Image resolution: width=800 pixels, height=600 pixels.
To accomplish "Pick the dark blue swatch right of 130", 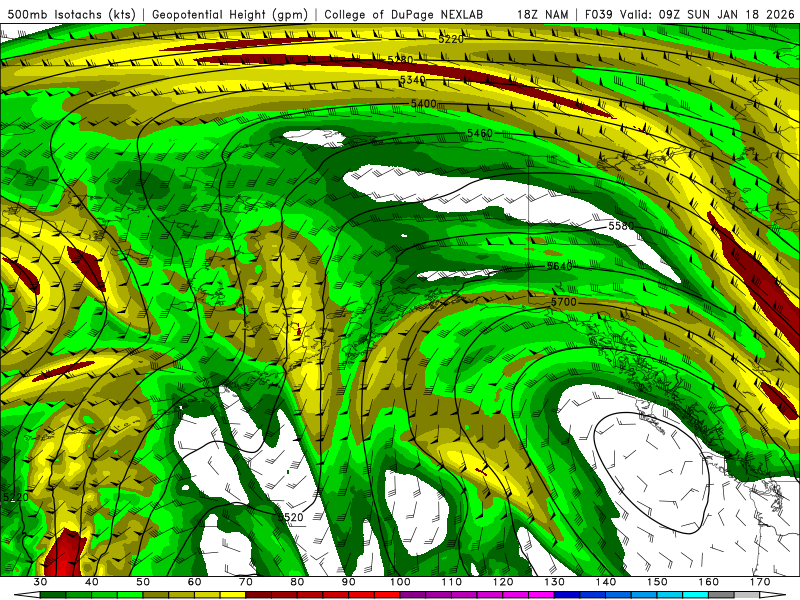I will (x=567, y=595).
